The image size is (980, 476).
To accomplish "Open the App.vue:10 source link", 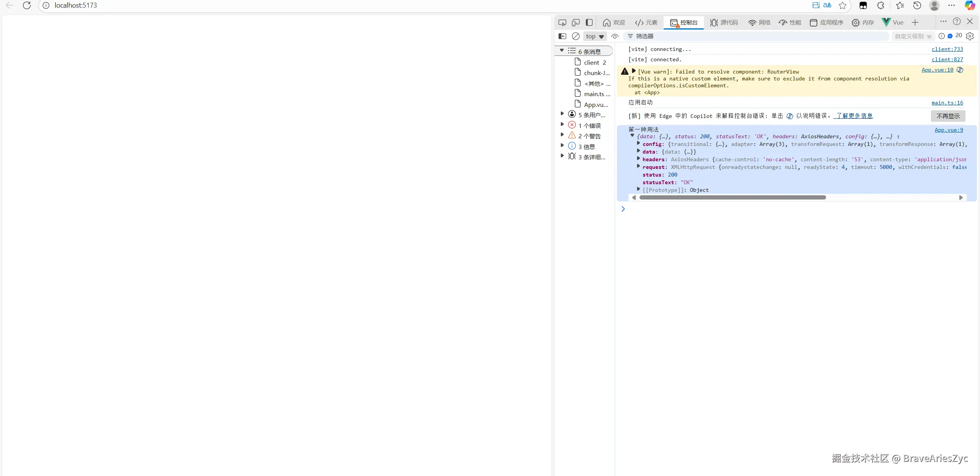I will coord(937,70).
